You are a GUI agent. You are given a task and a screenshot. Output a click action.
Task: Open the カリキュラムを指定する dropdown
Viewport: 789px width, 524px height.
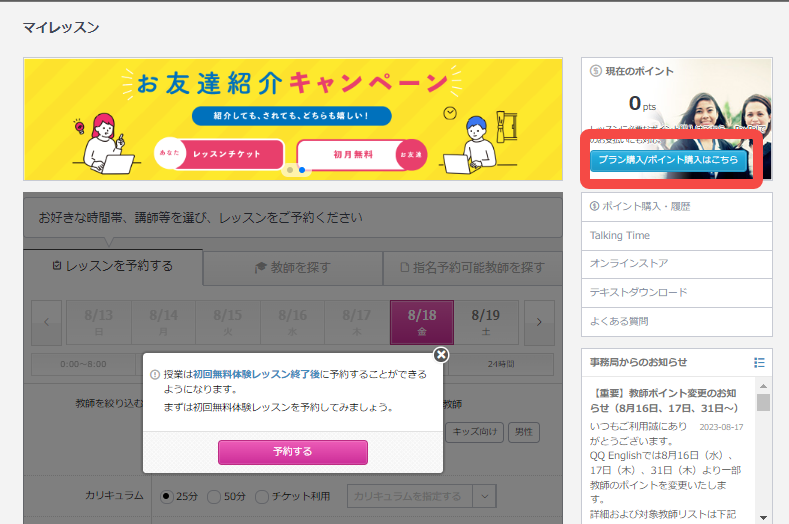coord(421,496)
